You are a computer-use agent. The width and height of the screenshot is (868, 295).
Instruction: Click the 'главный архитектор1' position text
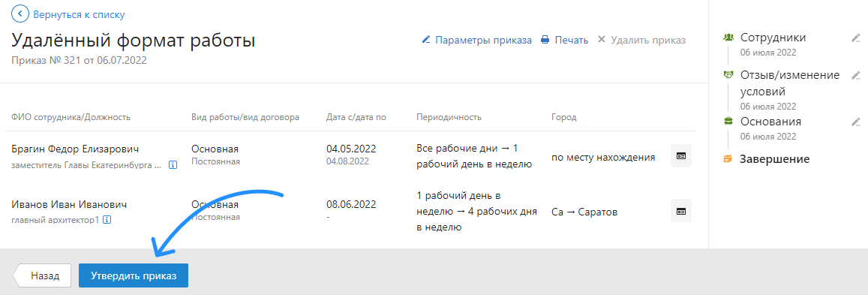pos(55,220)
